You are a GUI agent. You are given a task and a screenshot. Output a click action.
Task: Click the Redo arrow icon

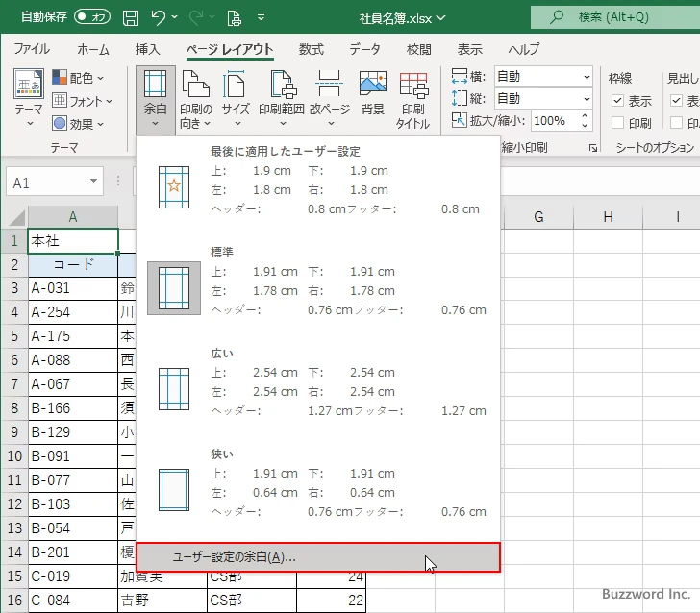(x=195, y=18)
